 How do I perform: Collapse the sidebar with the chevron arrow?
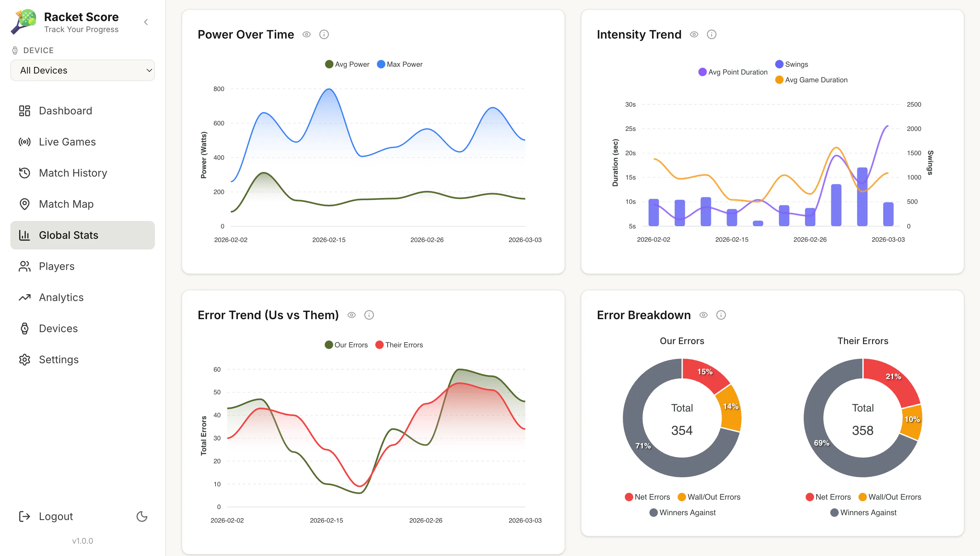click(146, 22)
